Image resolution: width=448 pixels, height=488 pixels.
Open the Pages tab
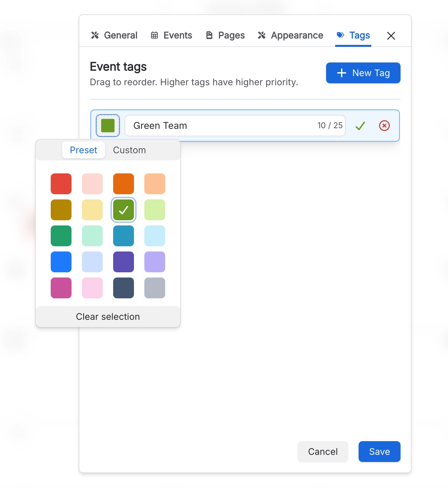point(225,35)
